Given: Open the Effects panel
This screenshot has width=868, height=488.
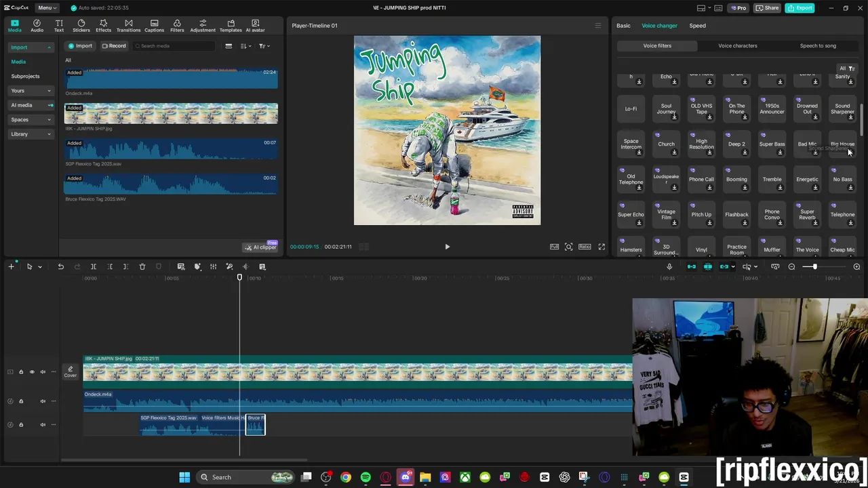Looking at the screenshot, I should click(103, 26).
